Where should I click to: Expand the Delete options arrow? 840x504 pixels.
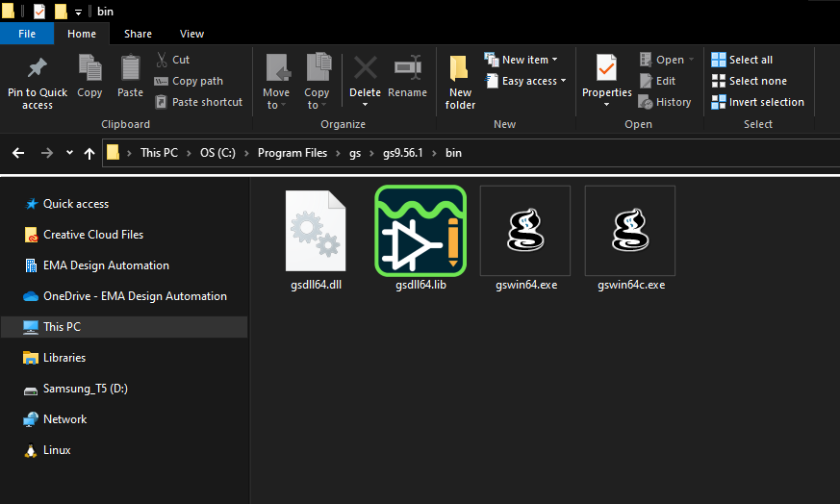[x=366, y=105]
